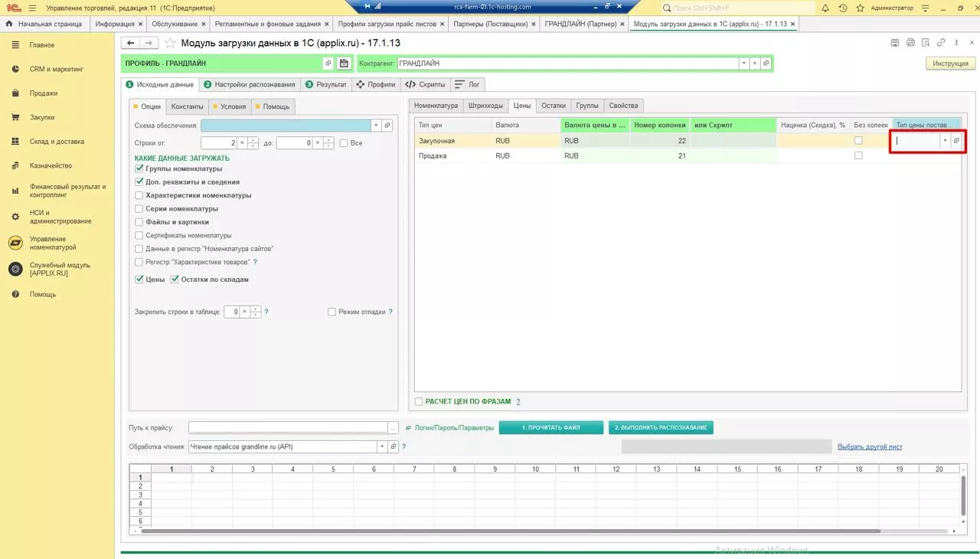980x559 pixels.
Task: Enable Характеристики номенклатуры checkbox
Action: tap(139, 195)
